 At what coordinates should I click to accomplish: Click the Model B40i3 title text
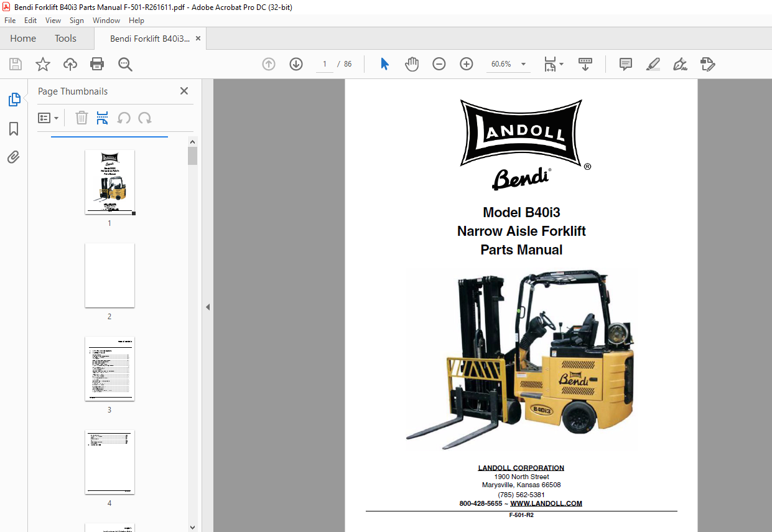click(521, 212)
